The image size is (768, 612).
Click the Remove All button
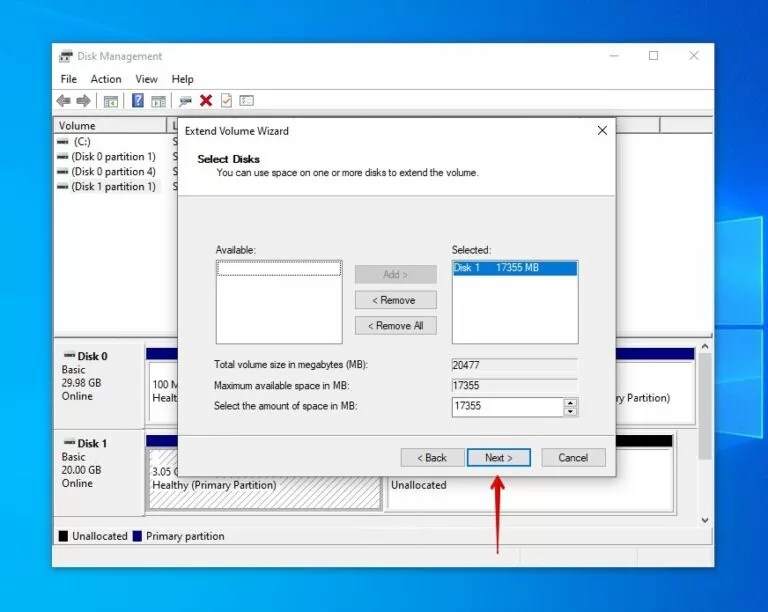point(395,326)
